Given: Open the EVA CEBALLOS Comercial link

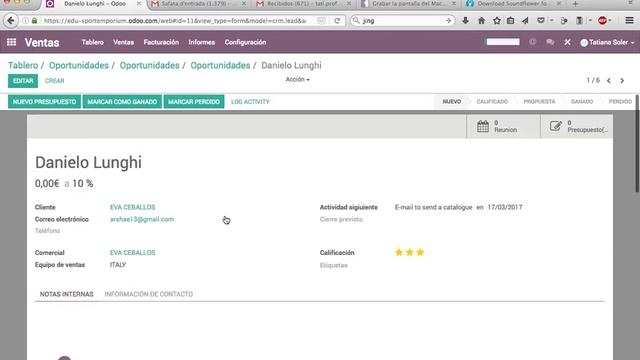Looking at the screenshot, I should [132, 253].
